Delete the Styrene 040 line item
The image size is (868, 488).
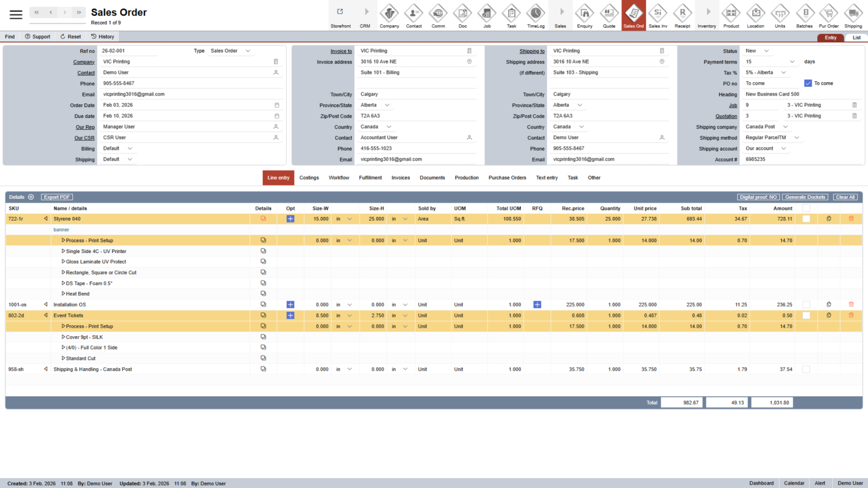(851, 219)
